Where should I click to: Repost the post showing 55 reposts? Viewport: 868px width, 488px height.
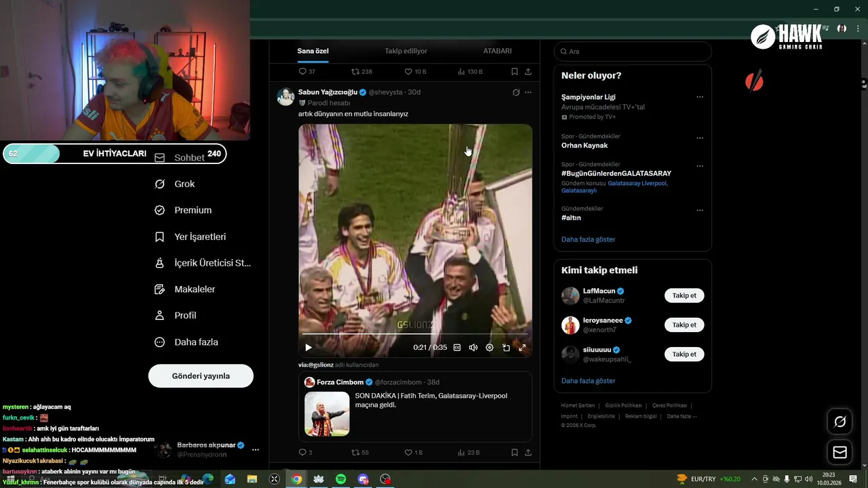point(359,452)
